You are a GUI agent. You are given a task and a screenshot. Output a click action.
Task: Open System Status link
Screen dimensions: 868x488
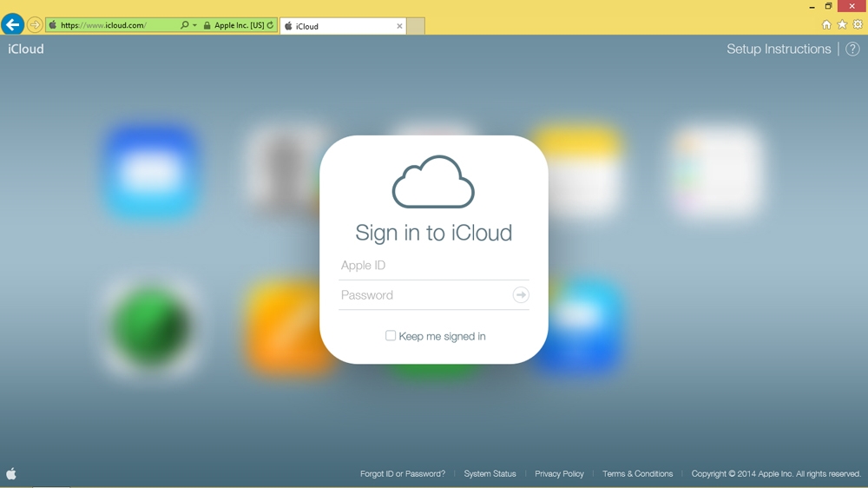490,473
